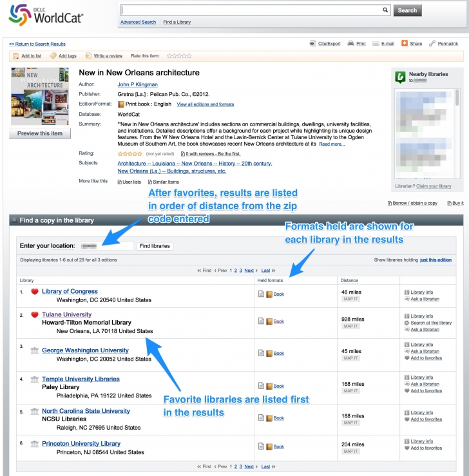Click Borrow / obtain a copy link
469x476 pixels.
[x=415, y=203]
